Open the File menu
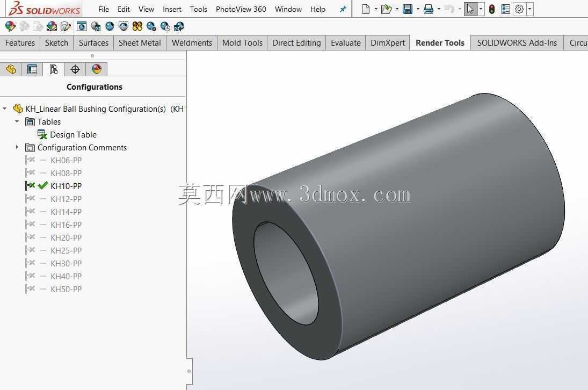The image size is (588, 390). coord(104,9)
